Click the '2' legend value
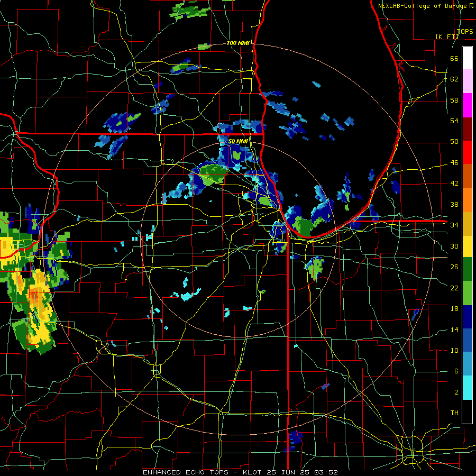The height and width of the screenshot is (476, 476). point(456,392)
